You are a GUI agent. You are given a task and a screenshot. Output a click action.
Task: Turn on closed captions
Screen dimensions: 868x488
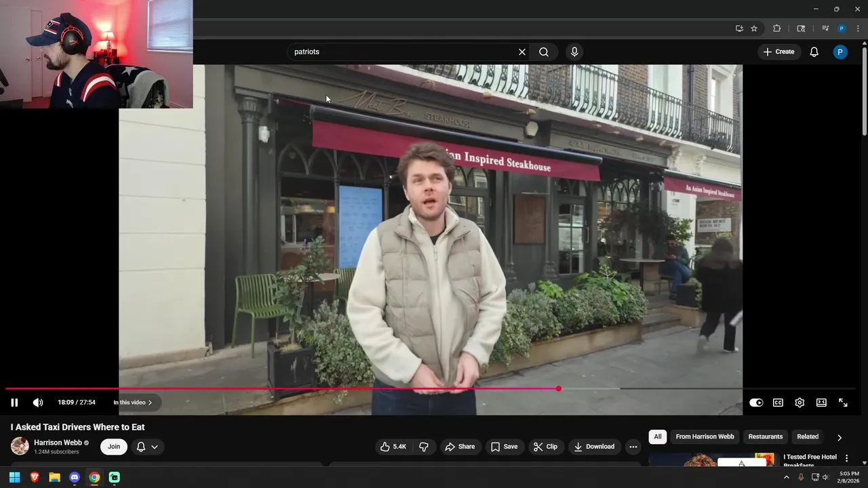pos(778,403)
